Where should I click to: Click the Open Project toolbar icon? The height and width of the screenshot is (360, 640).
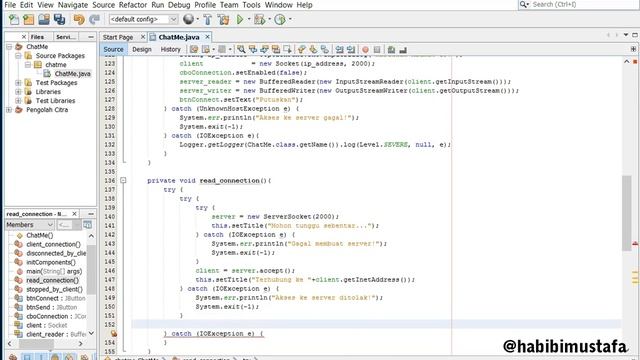click(44, 19)
